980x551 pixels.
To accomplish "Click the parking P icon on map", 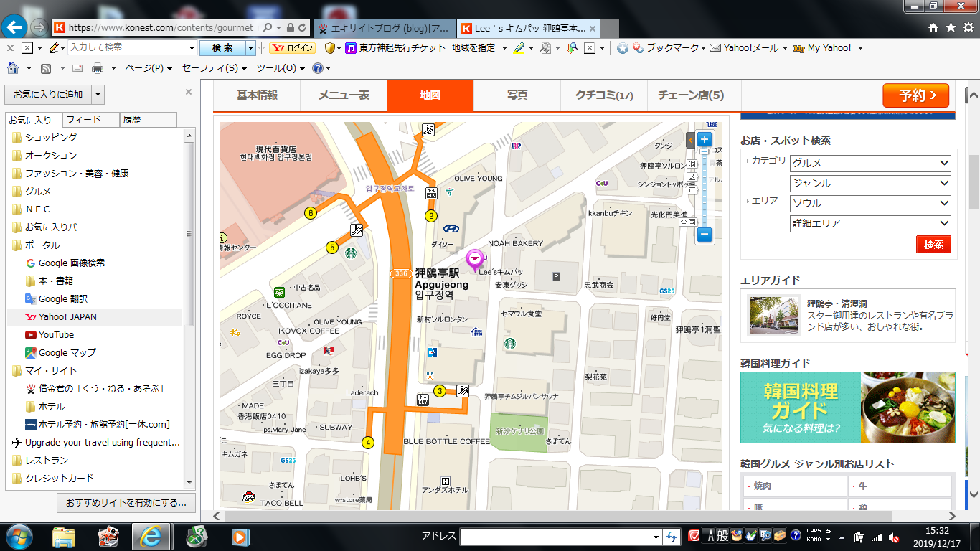I will pyautogui.click(x=556, y=276).
